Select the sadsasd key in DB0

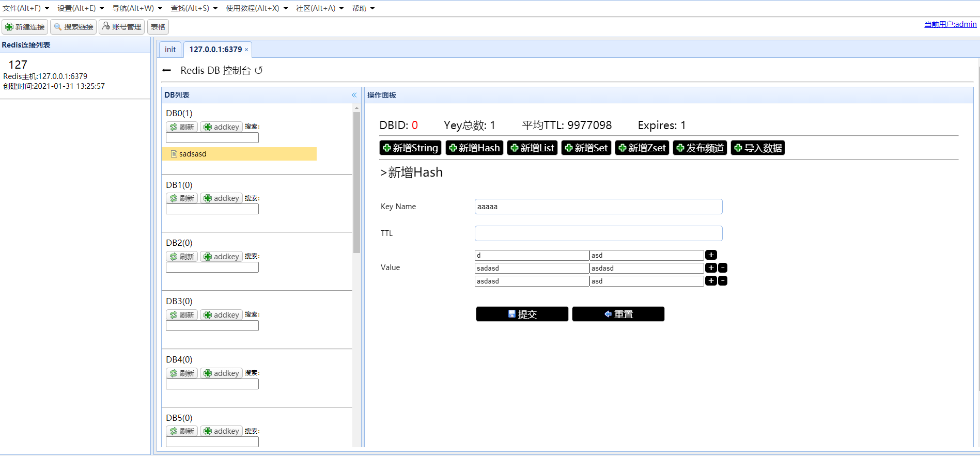click(x=239, y=154)
